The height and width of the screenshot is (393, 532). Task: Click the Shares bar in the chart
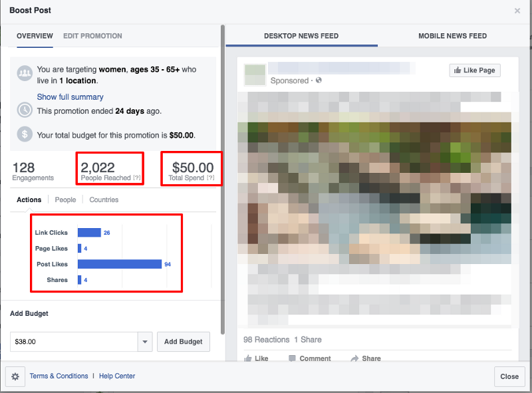pos(79,280)
